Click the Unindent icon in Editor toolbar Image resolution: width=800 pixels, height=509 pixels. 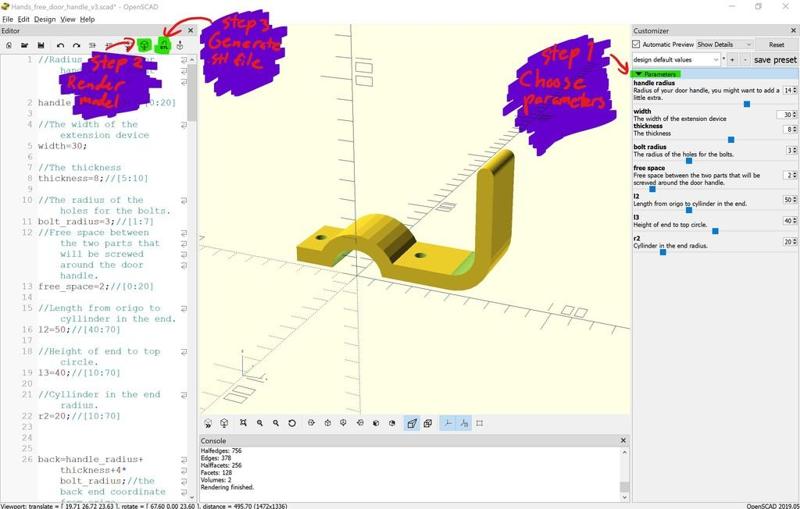pos(92,45)
